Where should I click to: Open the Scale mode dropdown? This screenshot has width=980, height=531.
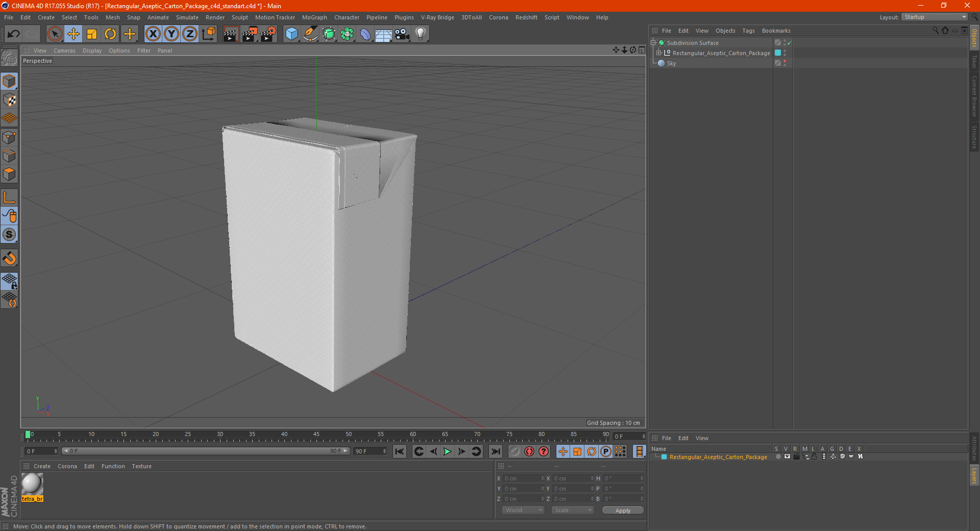click(x=573, y=510)
